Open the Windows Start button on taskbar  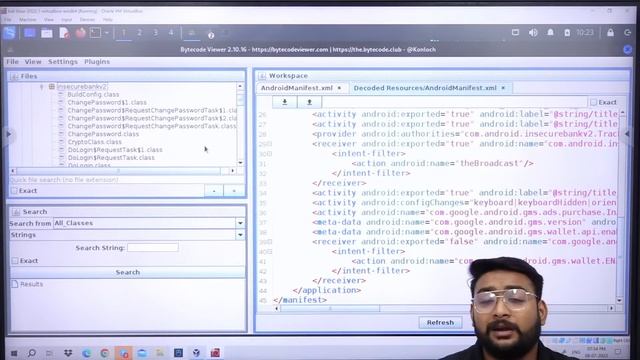click(14, 353)
